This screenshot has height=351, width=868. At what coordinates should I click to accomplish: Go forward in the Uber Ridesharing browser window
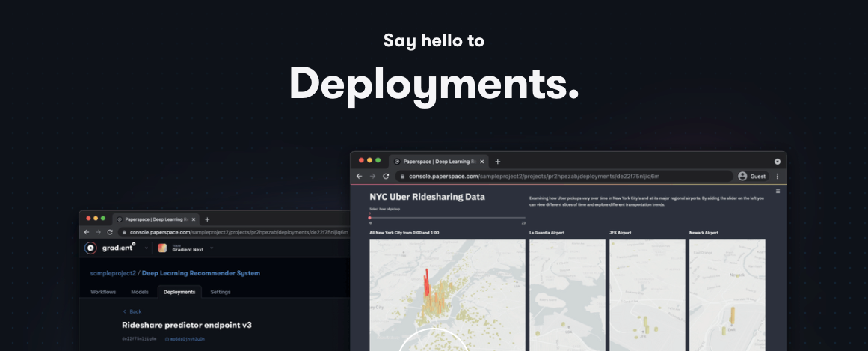point(372,177)
